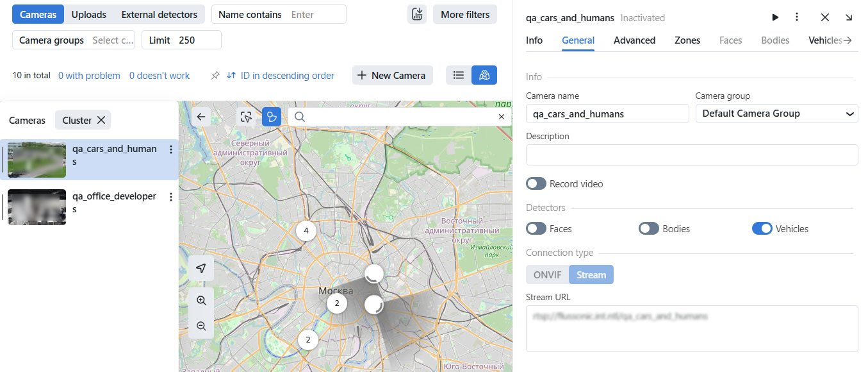Switch to map view icon
The height and width of the screenshot is (372, 868).
click(x=484, y=75)
